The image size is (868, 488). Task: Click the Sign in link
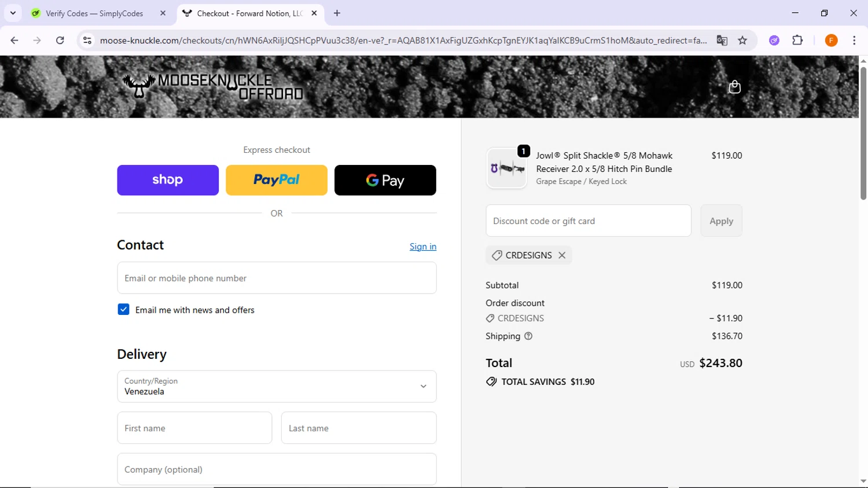tap(423, 247)
